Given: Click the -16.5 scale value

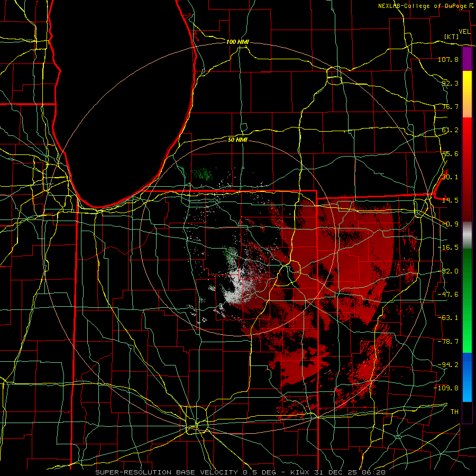Looking at the screenshot, I should pos(448,248).
